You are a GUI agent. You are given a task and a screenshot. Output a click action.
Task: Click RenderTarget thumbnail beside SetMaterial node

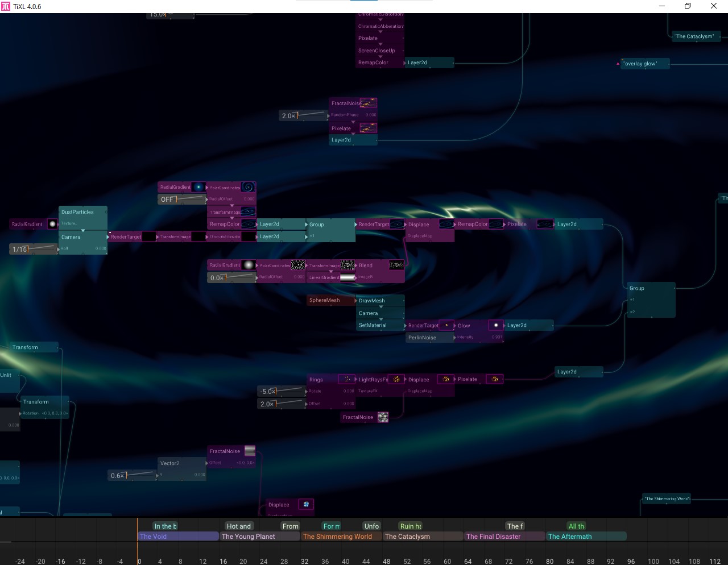[x=446, y=326]
